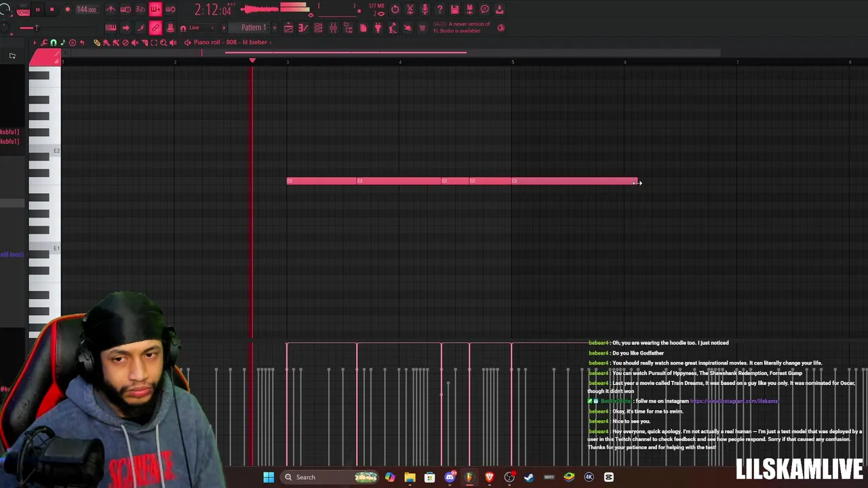Select the piano roll Slice tool

144,43
